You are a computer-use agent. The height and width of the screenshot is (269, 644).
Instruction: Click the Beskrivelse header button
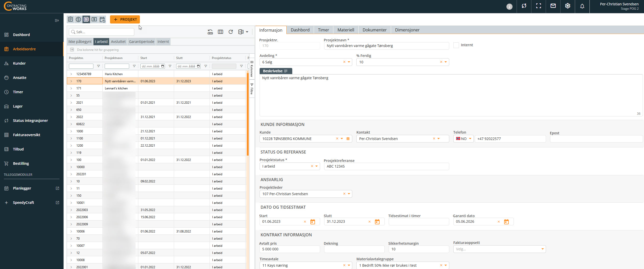276,71
